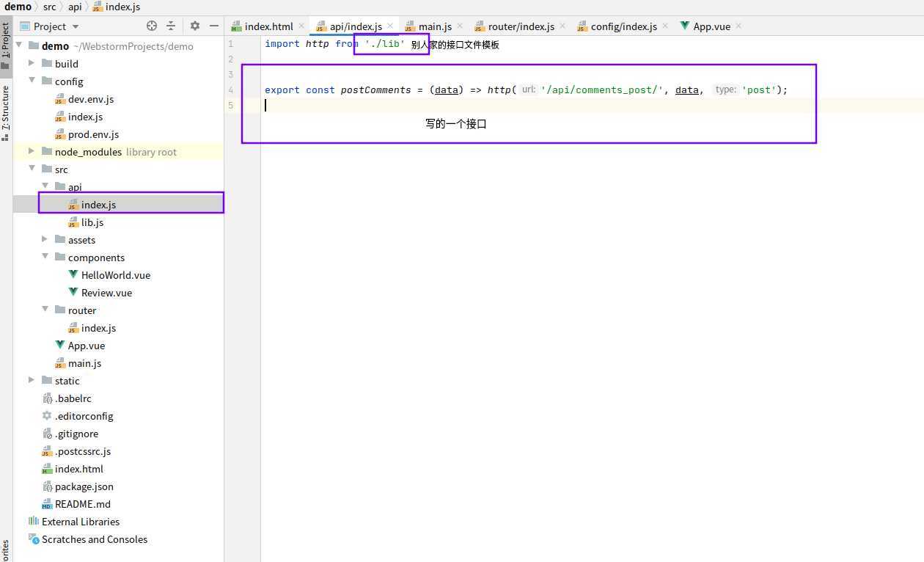Click the collapse all icon in Project panel
This screenshot has height=562, width=924.
171,26
